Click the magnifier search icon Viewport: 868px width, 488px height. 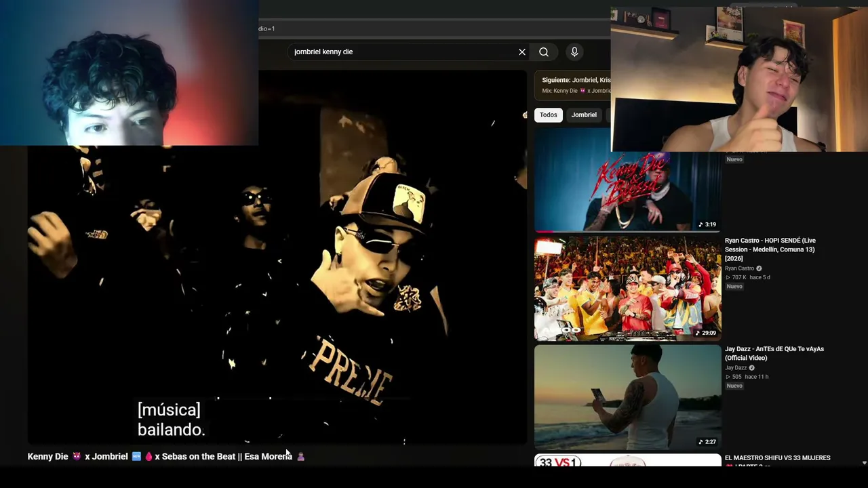544,52
